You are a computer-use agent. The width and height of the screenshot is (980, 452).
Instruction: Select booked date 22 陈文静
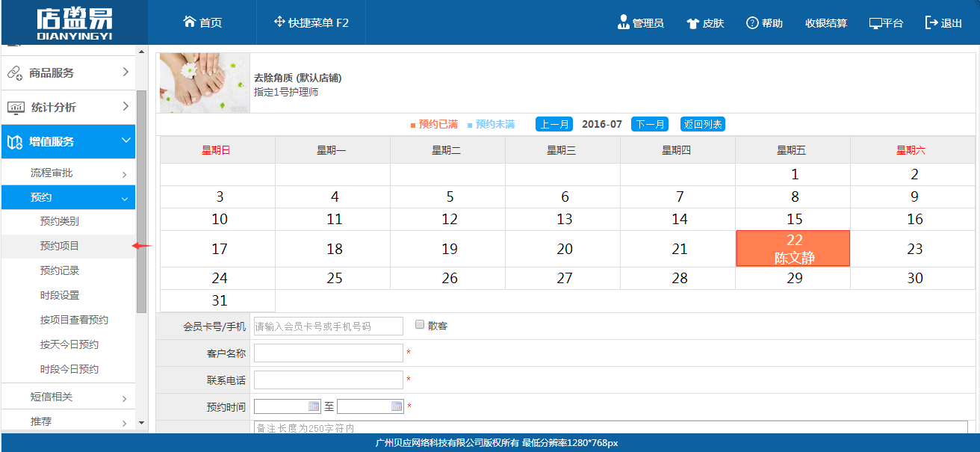coord(793,249)
